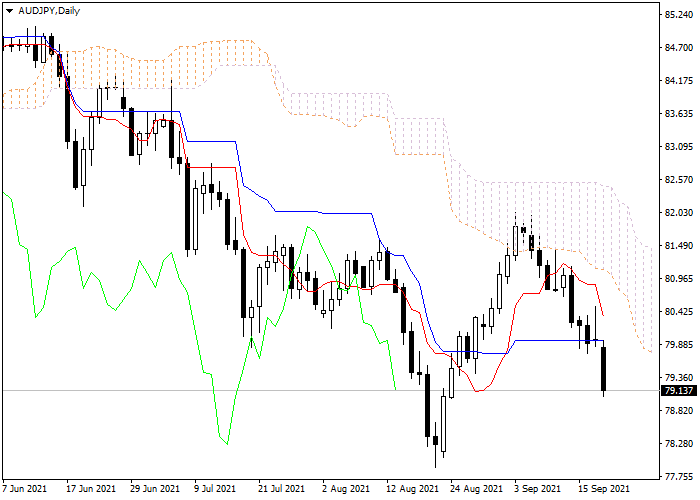
Task: Select the lowest candlestick near 78.000
Action: (435, 444)
